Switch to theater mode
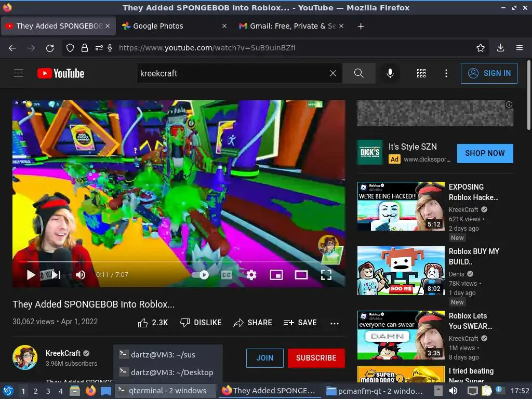The image size is (532, 399). pyautogui.click(x=301, y=275)
